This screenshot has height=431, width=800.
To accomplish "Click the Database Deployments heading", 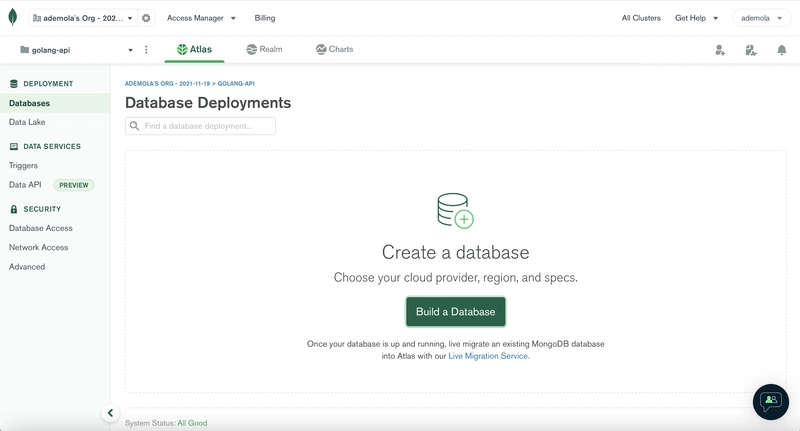I will (208, 103).
